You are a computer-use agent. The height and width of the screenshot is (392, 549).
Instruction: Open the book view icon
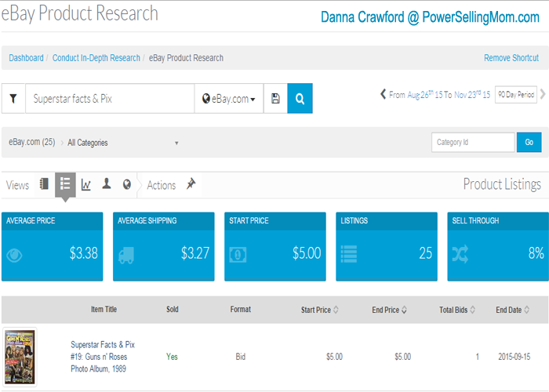[x=44, y=184]
